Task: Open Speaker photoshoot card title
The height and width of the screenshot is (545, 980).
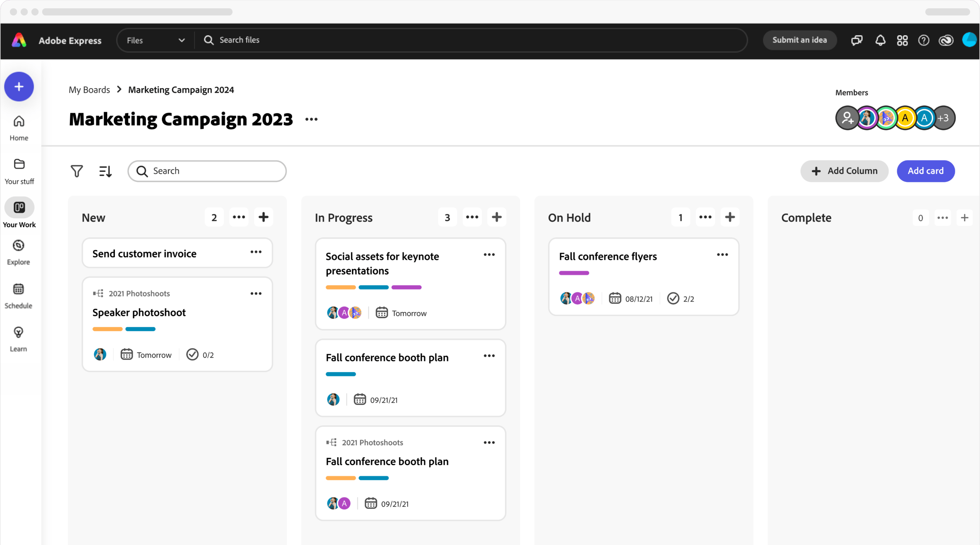Action: (139, 313)
